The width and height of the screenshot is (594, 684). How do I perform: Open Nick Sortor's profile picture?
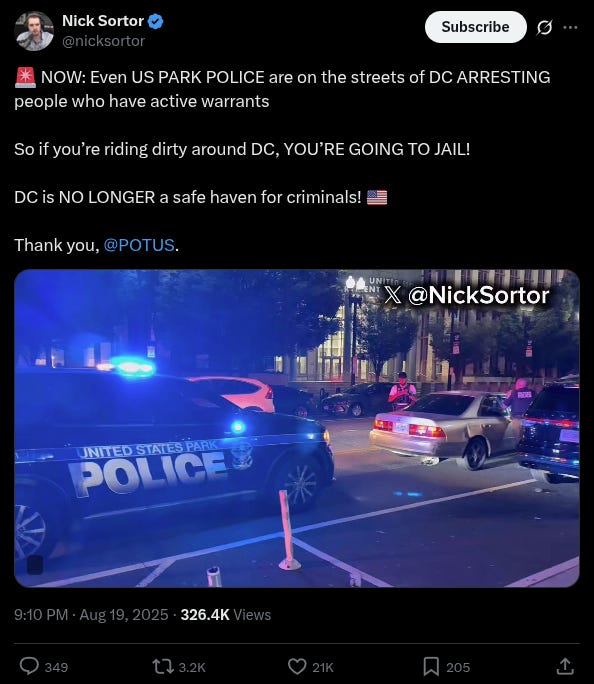click(34, 31)
